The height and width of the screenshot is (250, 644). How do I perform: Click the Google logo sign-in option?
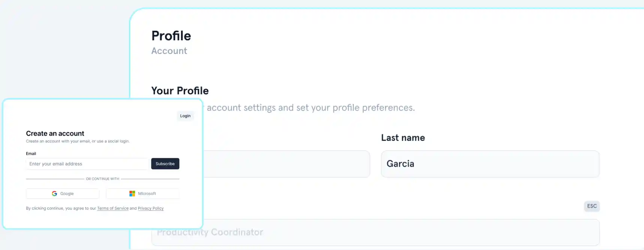click(x=63, y=193)
